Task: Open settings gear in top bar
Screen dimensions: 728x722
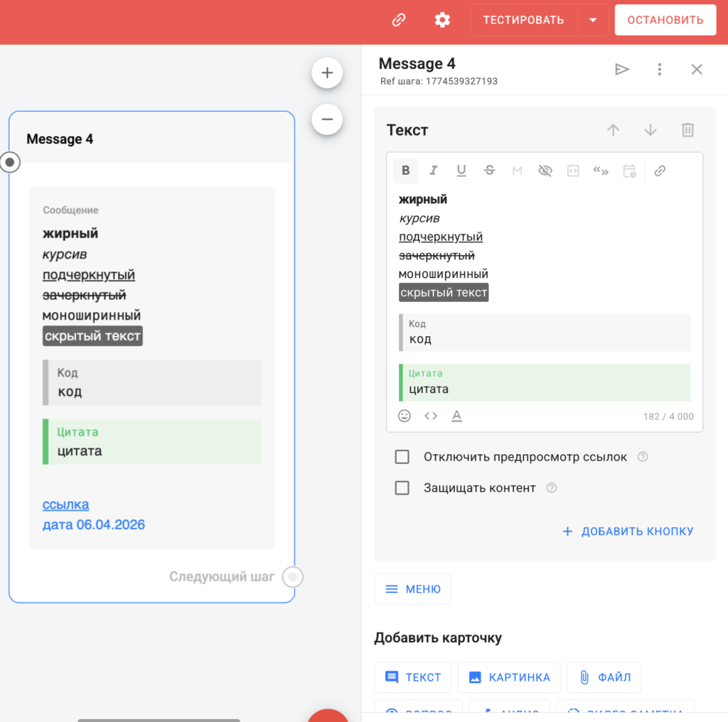Action: tap(442, 20)
